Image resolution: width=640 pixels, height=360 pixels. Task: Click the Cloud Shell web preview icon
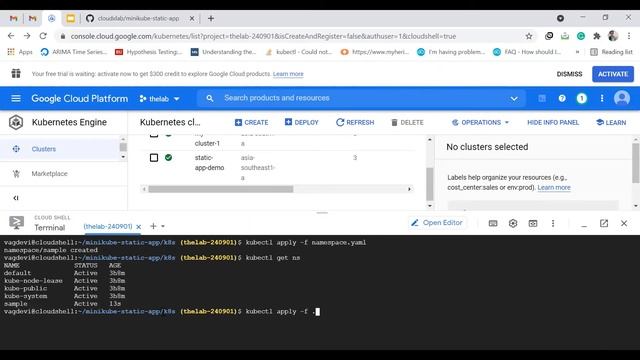[533, 223]
